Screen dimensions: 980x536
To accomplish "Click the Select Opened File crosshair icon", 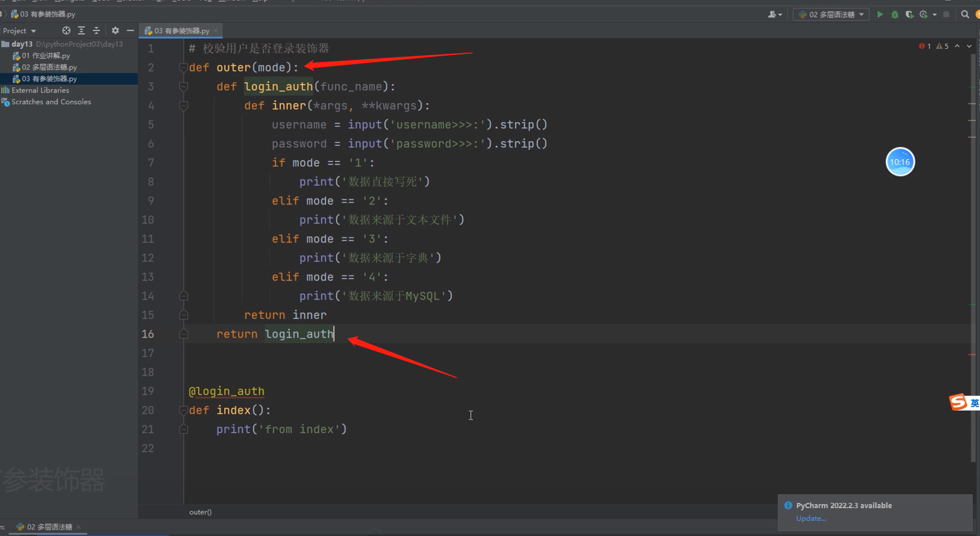I will 67,30.
